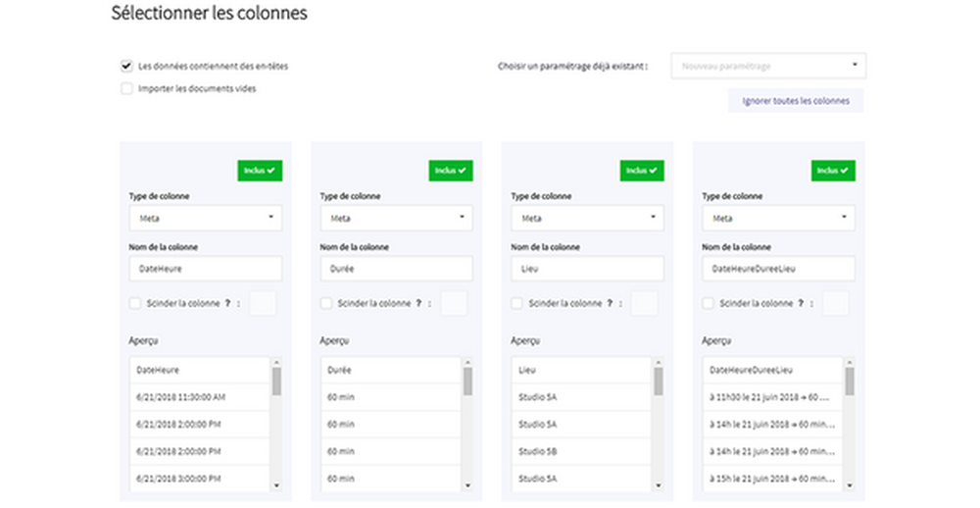Viewport: 980px width, 508px height.
Task: Toggle the Inclus button for the Durée column
Action: coord(451,171)
